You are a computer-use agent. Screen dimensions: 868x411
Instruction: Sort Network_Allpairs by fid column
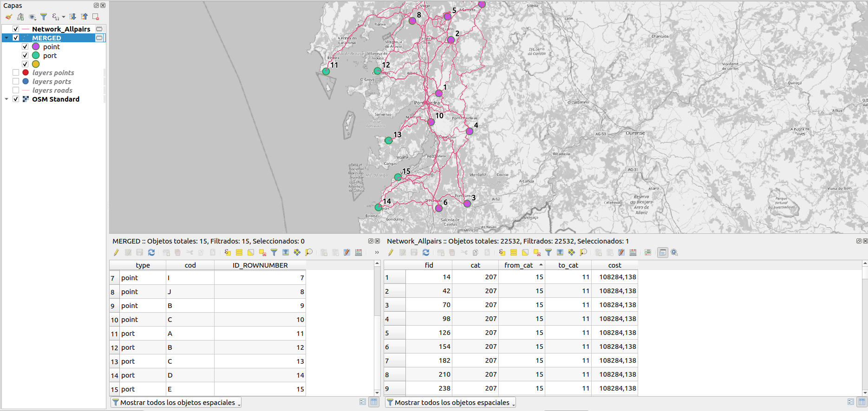tap(429, 265)
